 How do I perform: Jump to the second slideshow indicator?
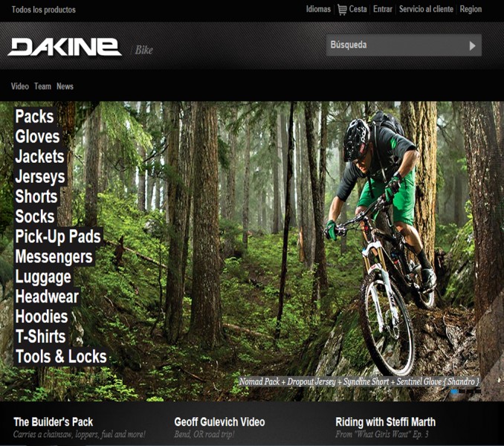point(462,392)
